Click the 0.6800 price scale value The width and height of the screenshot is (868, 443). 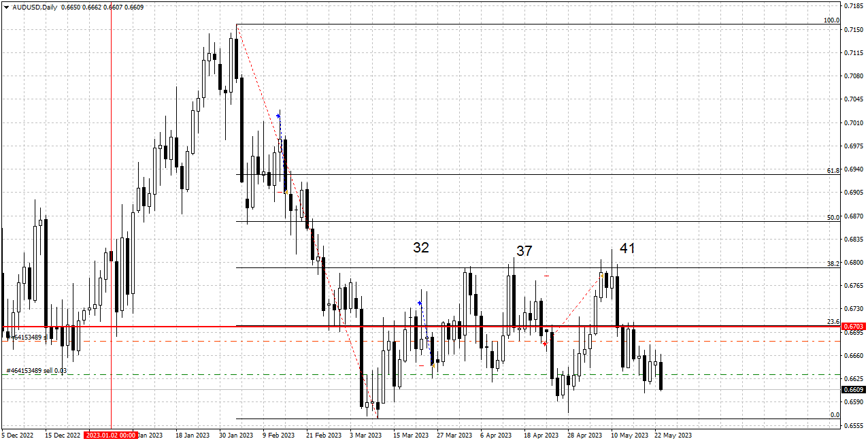tap(854, 263)
